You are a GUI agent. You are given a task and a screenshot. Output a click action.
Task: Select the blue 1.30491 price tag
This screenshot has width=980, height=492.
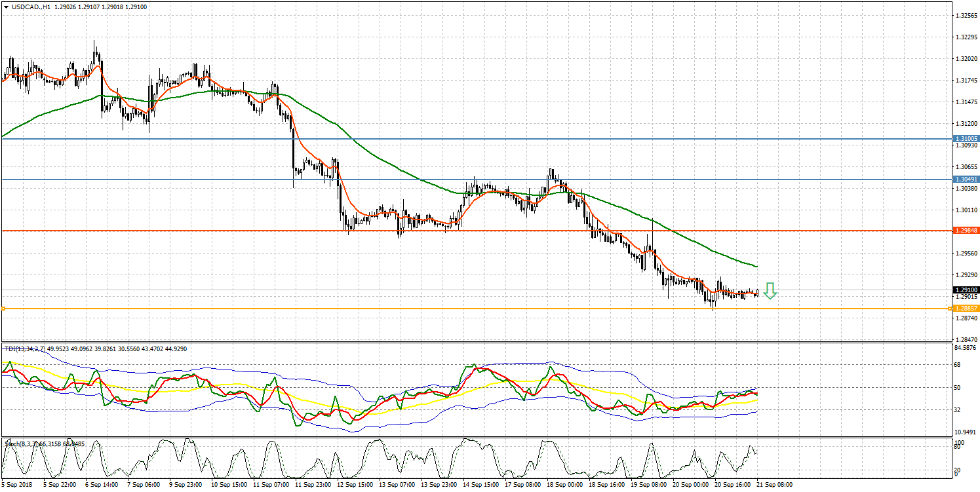[966, 179]
